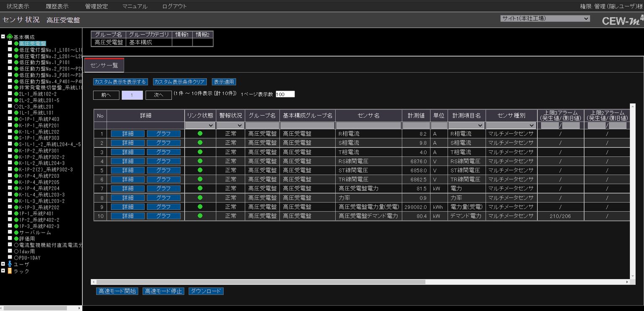Viewport: 644px width, 311px height.
Task: Click the orange ラック rack icon
Action: tap(10, 271)
